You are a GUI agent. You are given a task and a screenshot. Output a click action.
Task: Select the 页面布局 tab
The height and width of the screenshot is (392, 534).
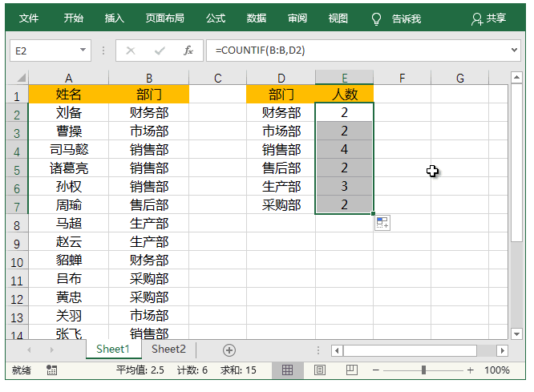[x=165, y=18]
